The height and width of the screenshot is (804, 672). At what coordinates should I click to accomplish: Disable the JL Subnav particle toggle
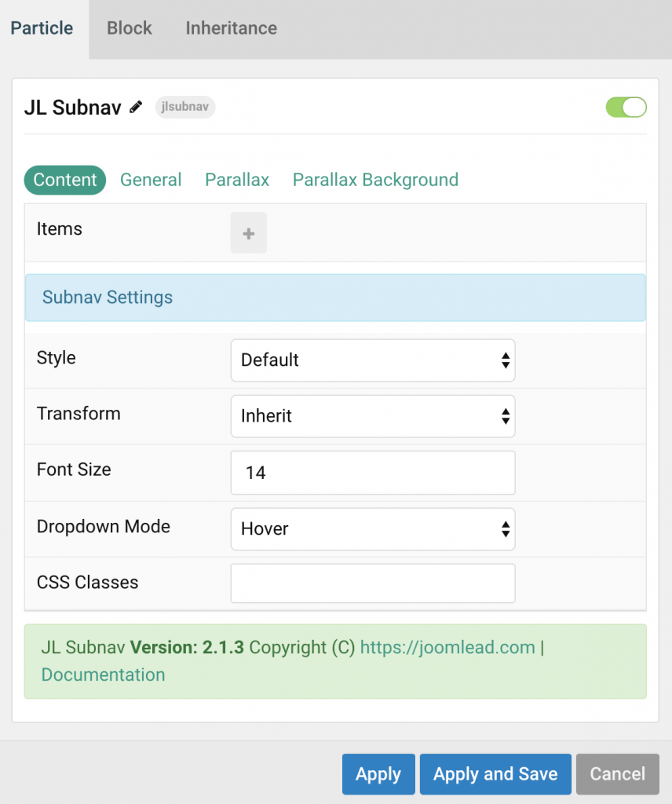point(626,107)
